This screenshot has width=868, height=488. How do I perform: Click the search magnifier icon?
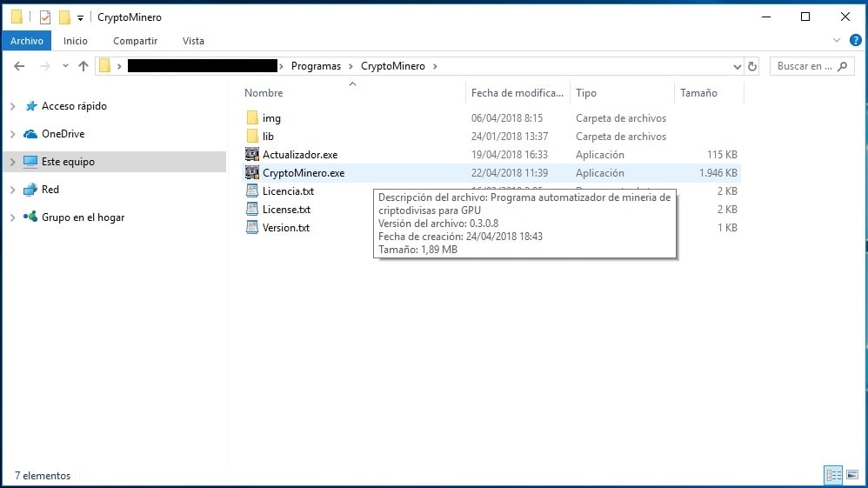pyautogui.click(x=843, y=66)
